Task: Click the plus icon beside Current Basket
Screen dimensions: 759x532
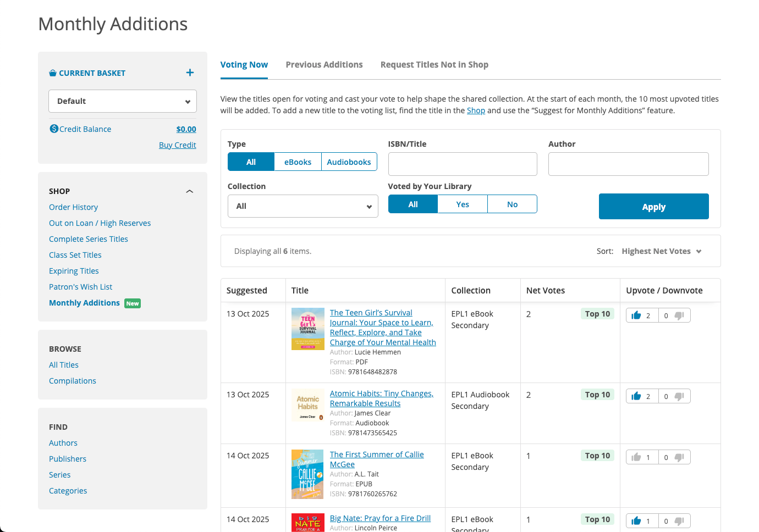Action: tap(190, 73)
